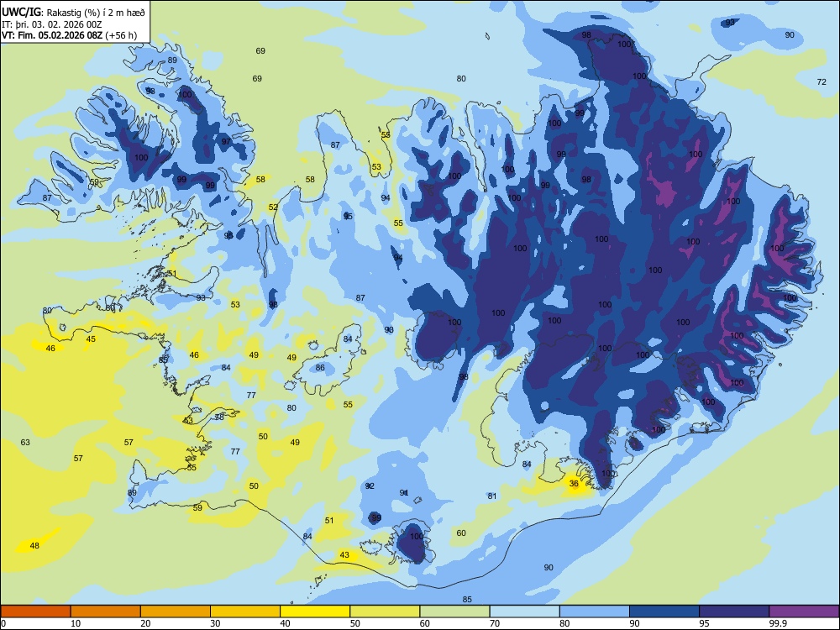Click the golden 30–40 legend color band
The width and height of the screenshot is (840, 630).
(245, 612)
